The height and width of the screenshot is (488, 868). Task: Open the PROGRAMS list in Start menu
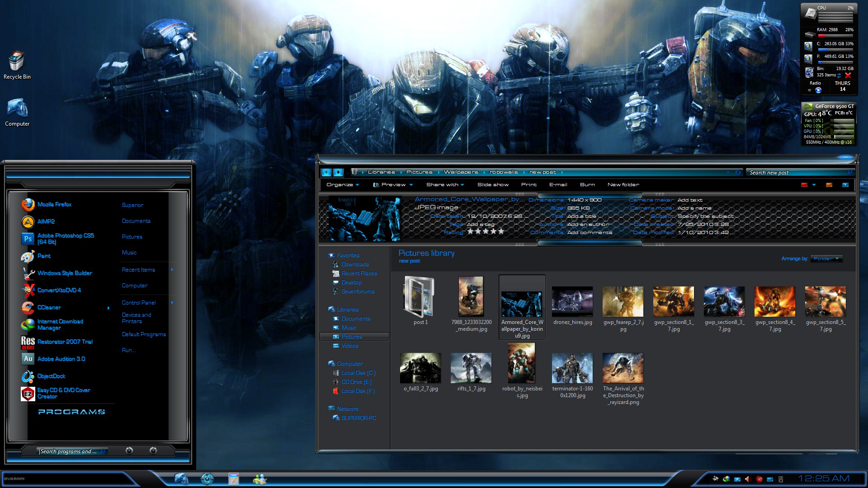pyautogui.click(x=71, y=412)
